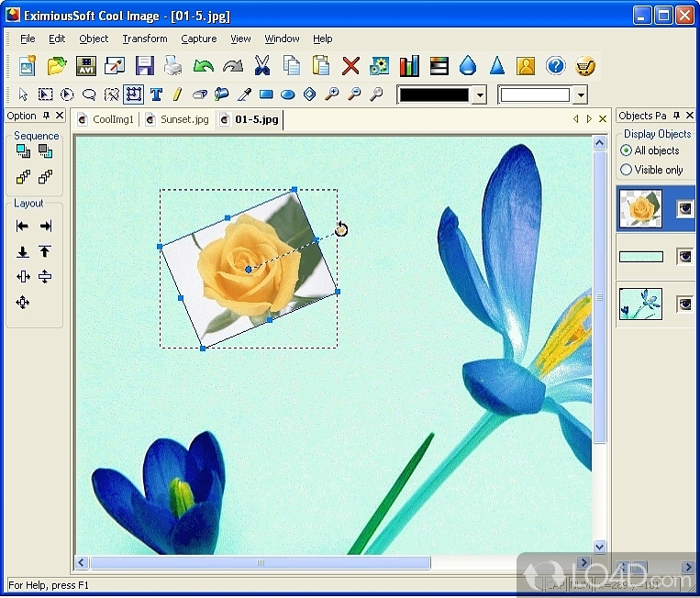Select the eyedropper color picker tool

[x=244, y=94]
